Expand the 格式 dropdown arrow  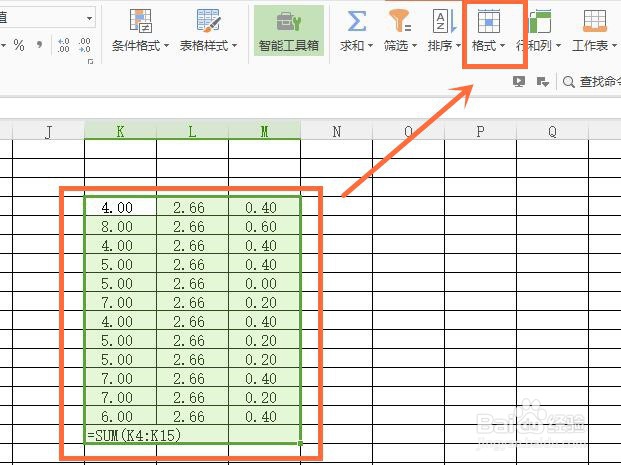(x=503, y=46)
